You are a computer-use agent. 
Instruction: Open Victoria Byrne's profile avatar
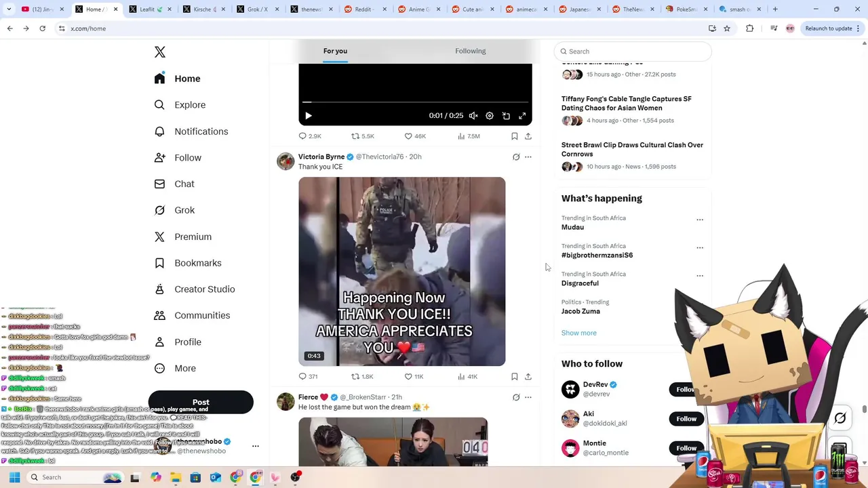pyautogui.click(x=285, y=161)
